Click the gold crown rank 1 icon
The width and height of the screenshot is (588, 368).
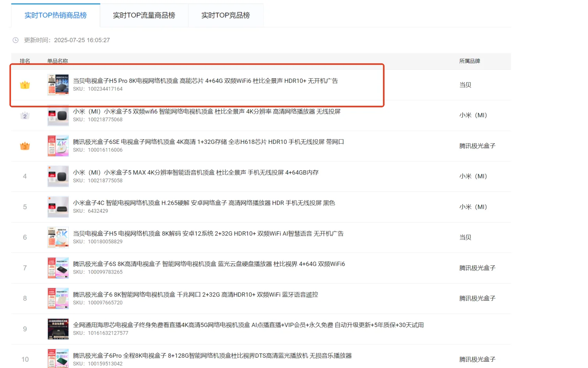(25, 85)
